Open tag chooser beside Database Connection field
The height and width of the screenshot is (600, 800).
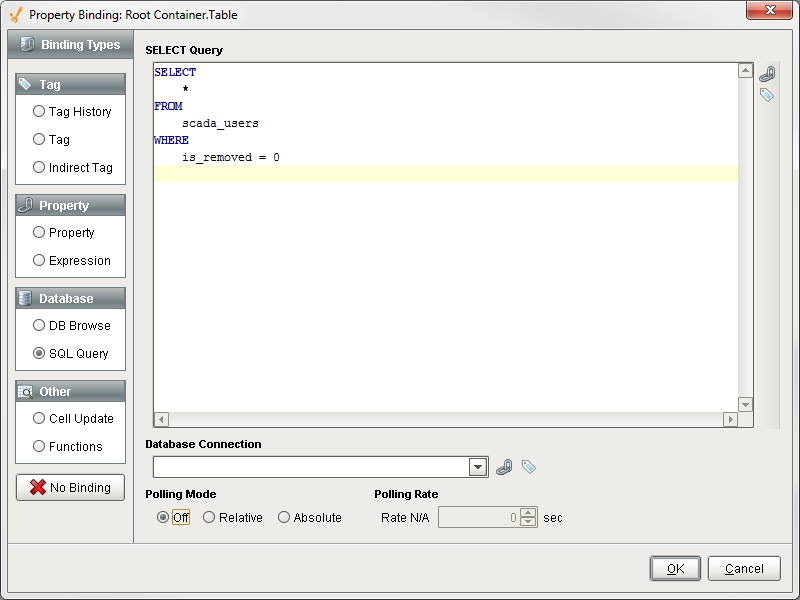[528, 467]
